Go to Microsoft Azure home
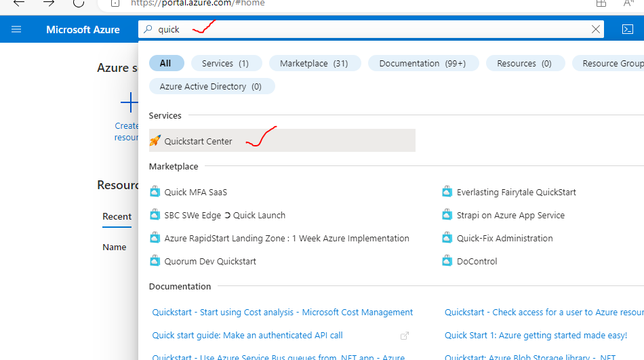This screenshot has width=644, height=360. (83, 29)
